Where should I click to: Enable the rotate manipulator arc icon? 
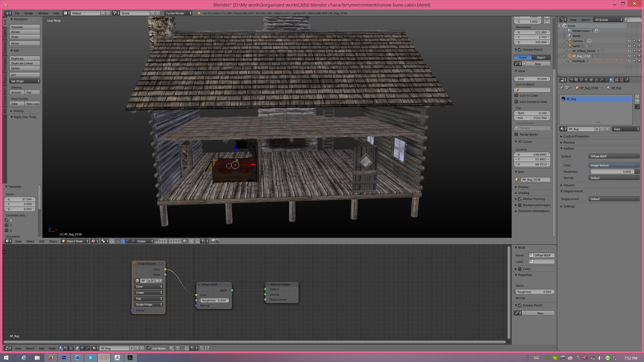(x=128, y=241)
